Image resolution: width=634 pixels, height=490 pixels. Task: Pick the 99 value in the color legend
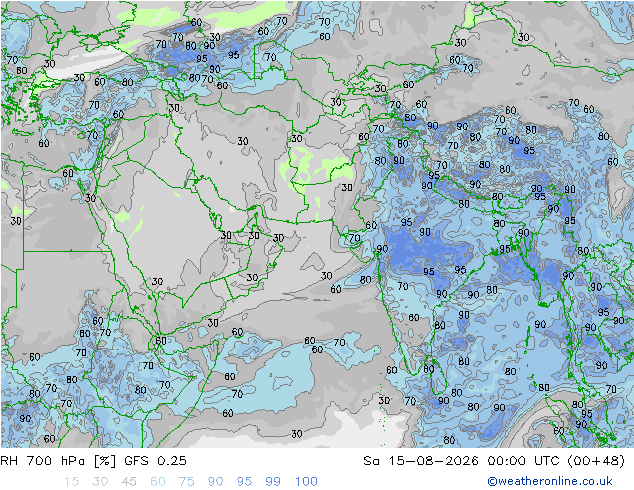[x=273, y=481]
